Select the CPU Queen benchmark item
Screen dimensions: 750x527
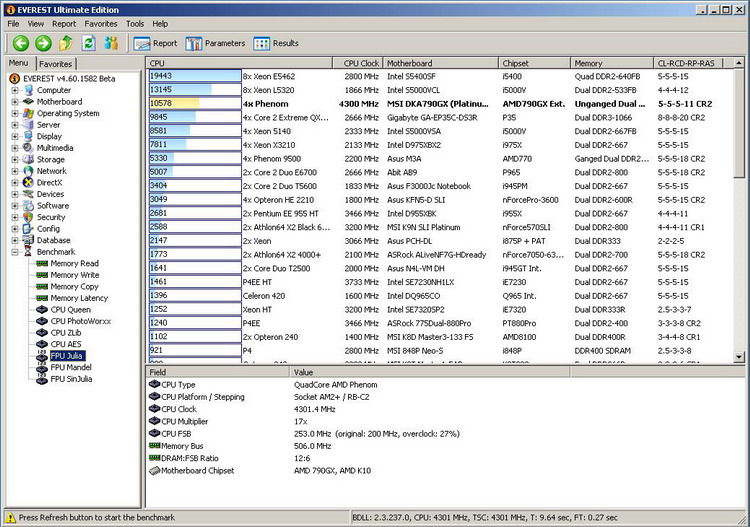[71, 310]
